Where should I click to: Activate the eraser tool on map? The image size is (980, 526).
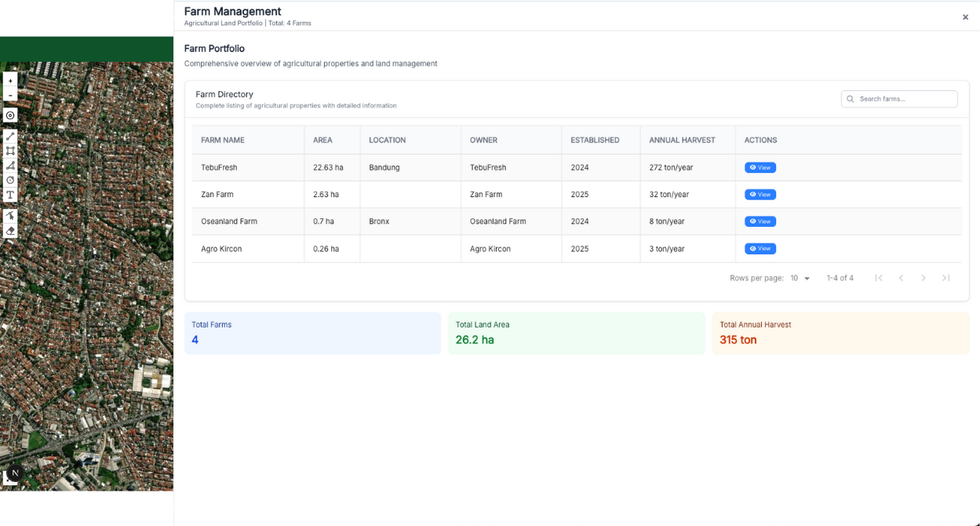pos(10,231)
